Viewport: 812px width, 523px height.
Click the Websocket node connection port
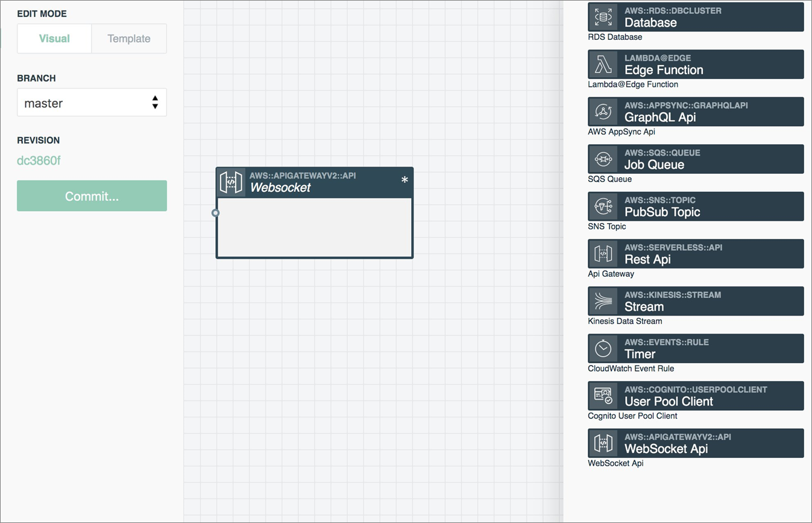point(216,213)
